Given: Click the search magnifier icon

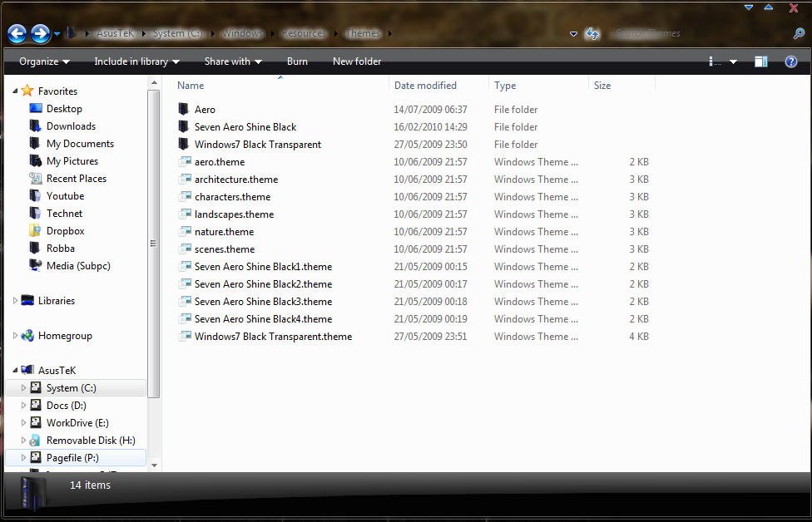Looking at the screenshot, I should [x=799, y=33].
